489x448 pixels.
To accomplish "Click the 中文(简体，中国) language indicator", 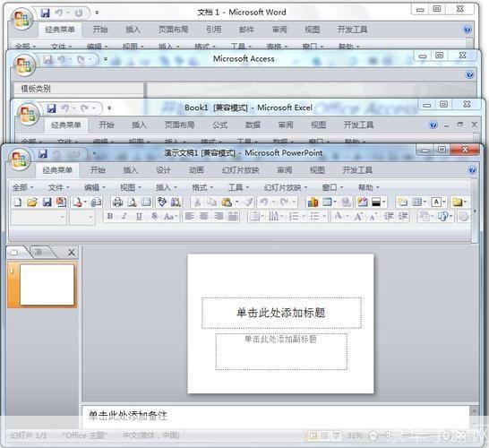I will 151,435.
